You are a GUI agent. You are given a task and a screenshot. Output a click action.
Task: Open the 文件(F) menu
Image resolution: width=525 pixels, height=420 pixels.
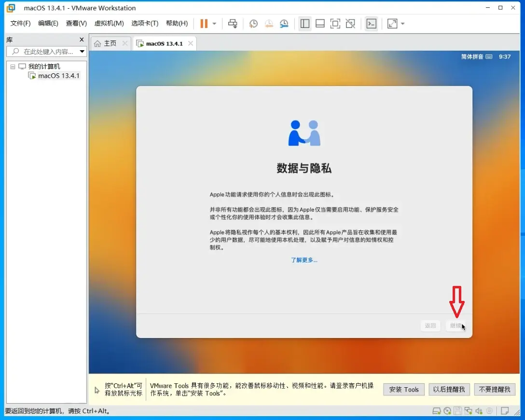tap(20, 23)
